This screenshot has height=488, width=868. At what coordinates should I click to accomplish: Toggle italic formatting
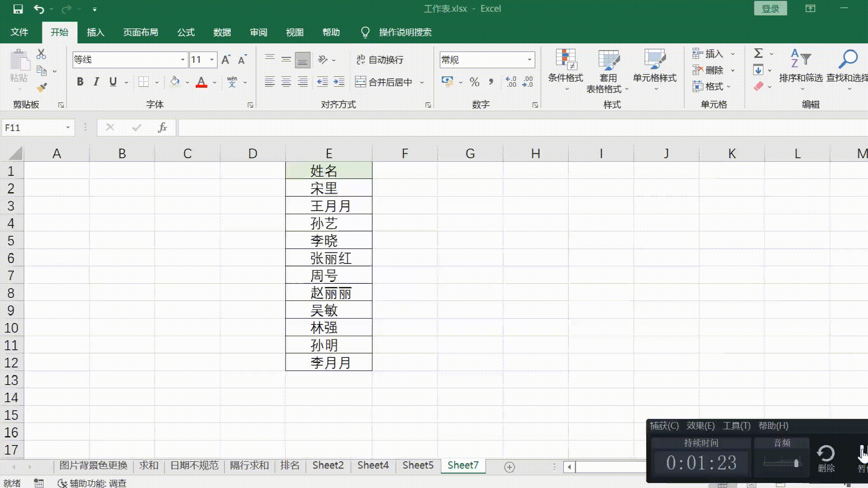96,82
